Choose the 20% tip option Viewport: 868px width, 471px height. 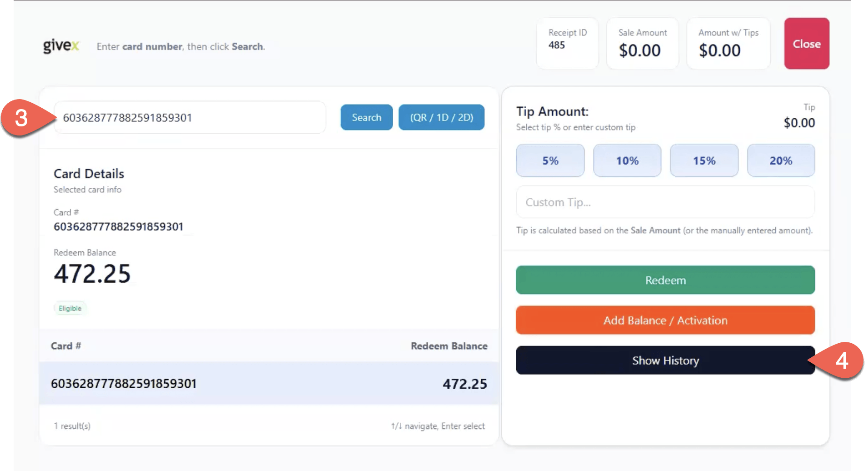(781, 160)
